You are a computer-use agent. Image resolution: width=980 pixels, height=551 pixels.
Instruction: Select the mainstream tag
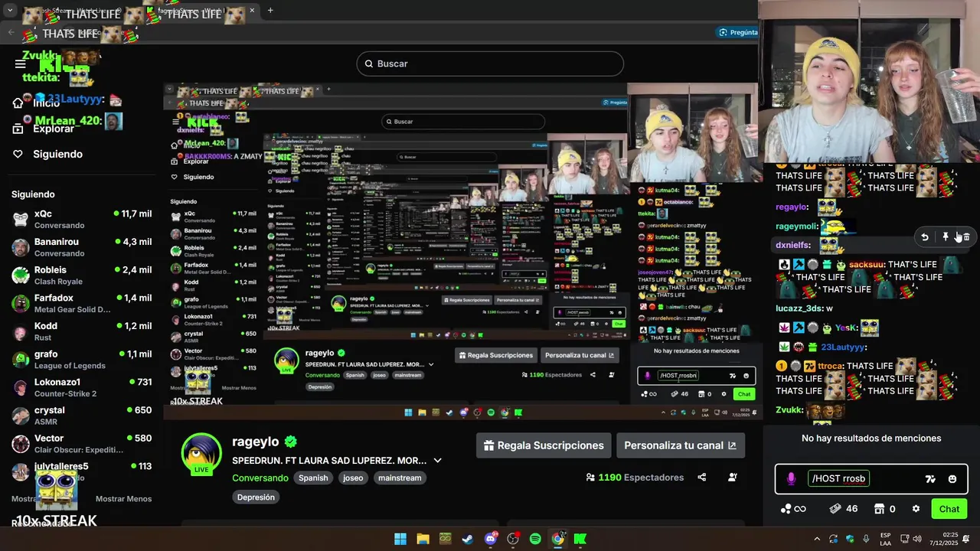(x=400, y=478)
